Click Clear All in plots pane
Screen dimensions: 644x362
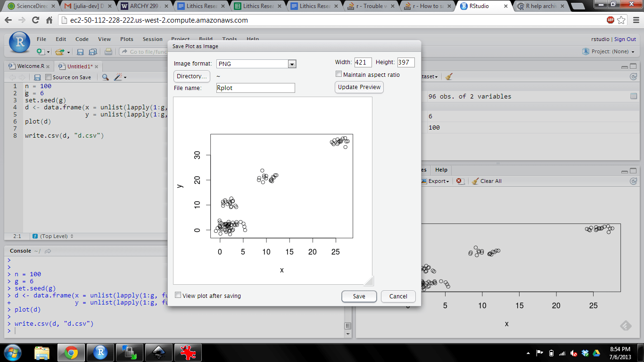[x=487, y=181]
